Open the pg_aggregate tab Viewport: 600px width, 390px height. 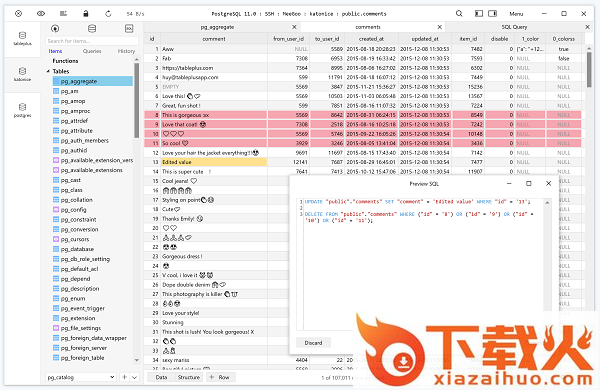217,27
